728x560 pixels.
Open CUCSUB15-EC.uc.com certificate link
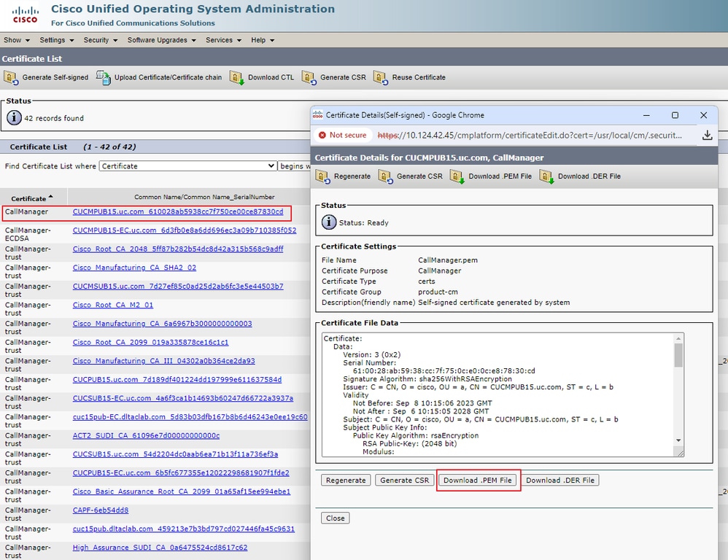click(183, 398)
